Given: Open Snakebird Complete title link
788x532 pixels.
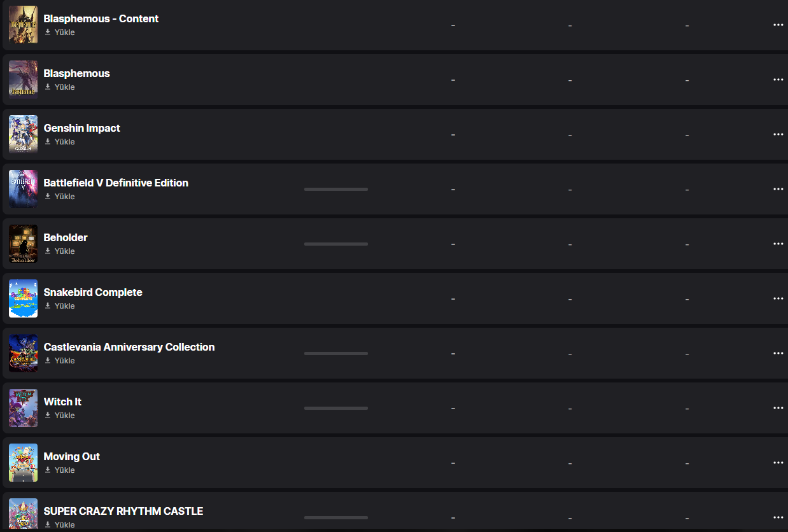Looking at the screenshot, I should [93, 293].
